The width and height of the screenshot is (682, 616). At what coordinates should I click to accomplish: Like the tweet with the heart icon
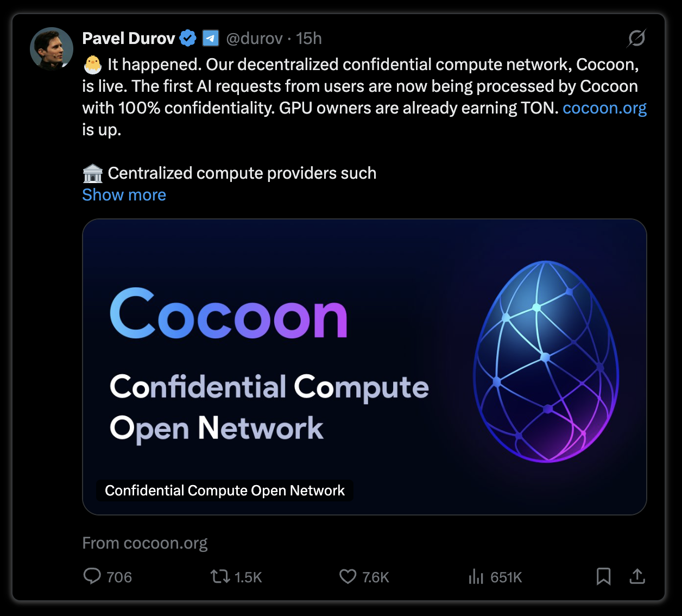348,576
